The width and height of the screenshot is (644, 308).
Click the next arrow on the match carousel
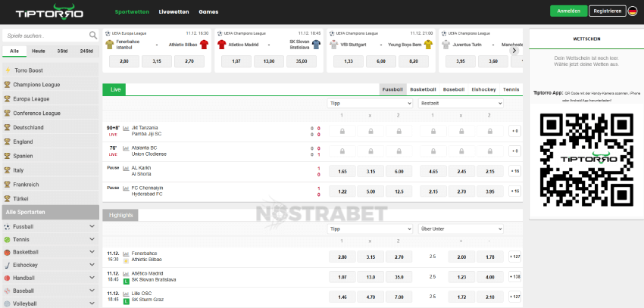coord(514,51)
